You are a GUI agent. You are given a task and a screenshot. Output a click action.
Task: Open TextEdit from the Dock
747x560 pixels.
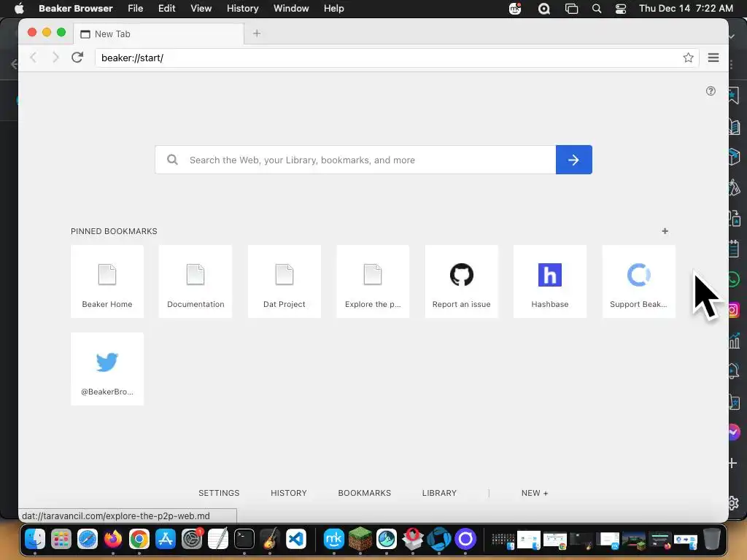(218, 539)
